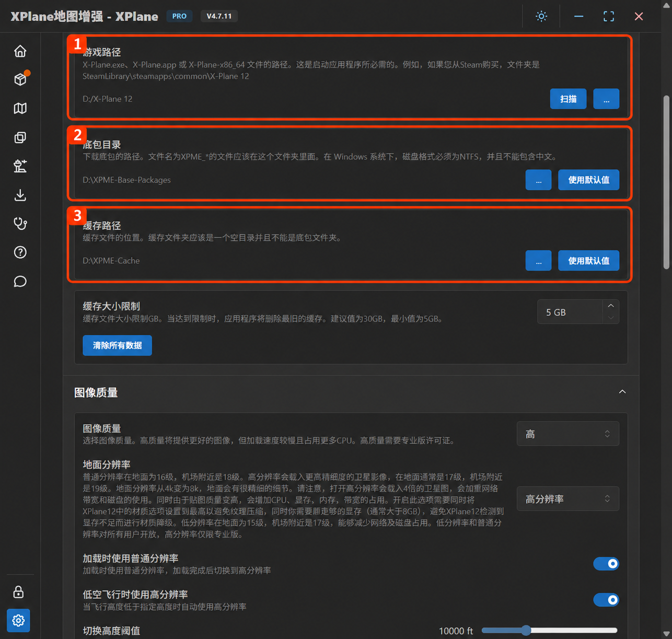The image size is (672, 639).
Task: Click 扫描 button for game path
Action: point(568,99)
